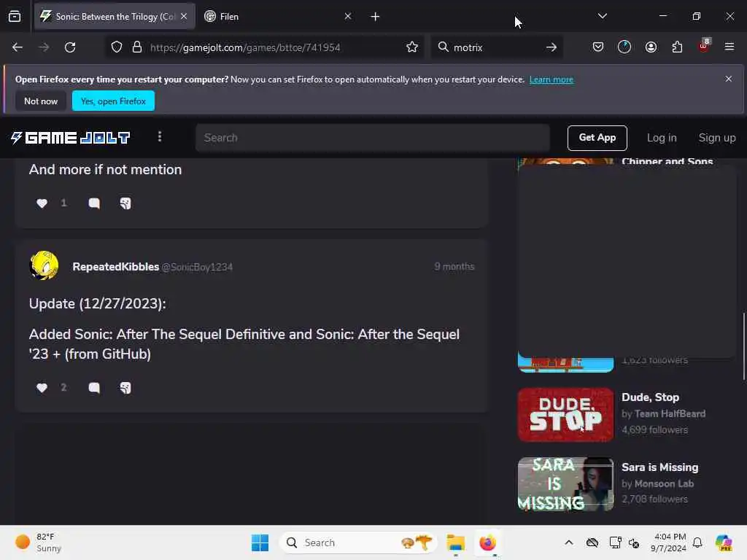Show hidden system tray icons
The width and height of the screenshot is (747, 560).
[x=569, y=542]
